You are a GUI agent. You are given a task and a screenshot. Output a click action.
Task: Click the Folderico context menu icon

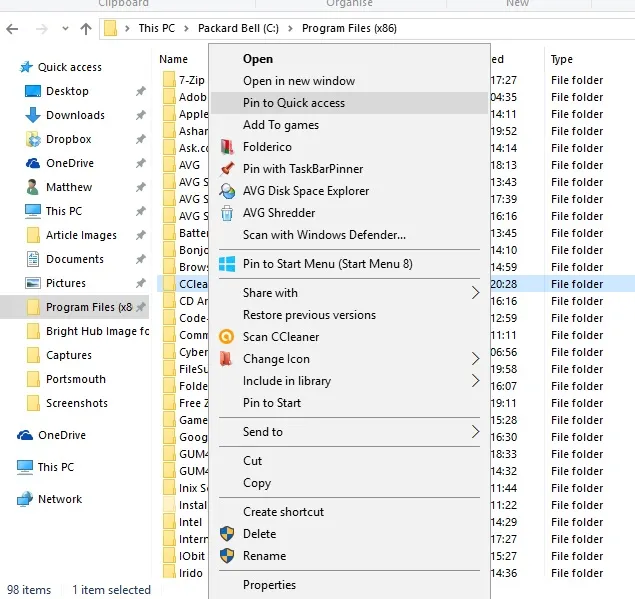pos(227,147)
